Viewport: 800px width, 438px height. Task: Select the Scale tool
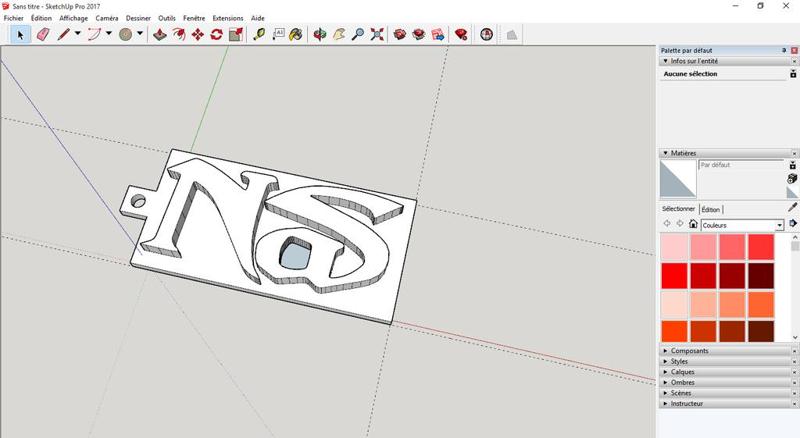(x=236, y=35)
